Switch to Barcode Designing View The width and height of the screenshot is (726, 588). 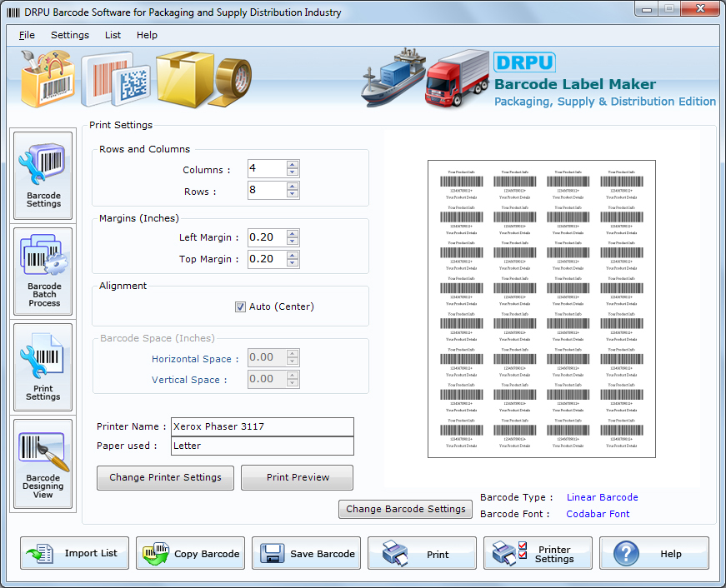[43, 462]
